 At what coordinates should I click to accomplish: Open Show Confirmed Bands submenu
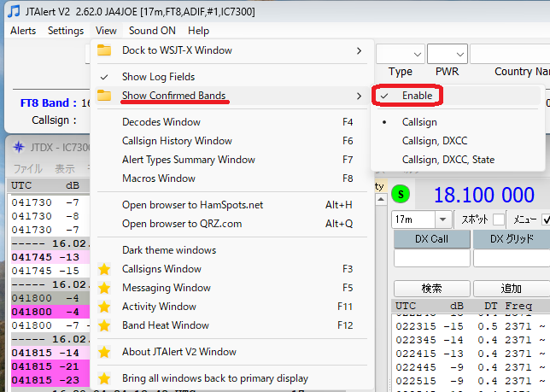[231, 96]
